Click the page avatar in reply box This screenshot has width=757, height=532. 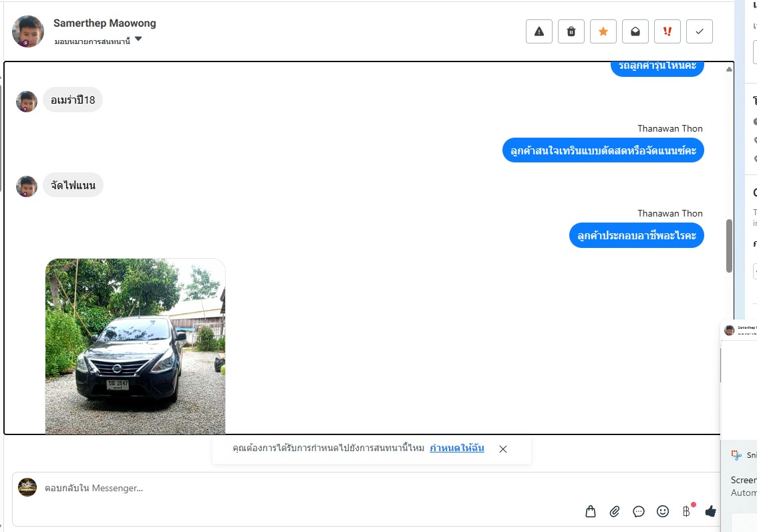click(27, 488)
